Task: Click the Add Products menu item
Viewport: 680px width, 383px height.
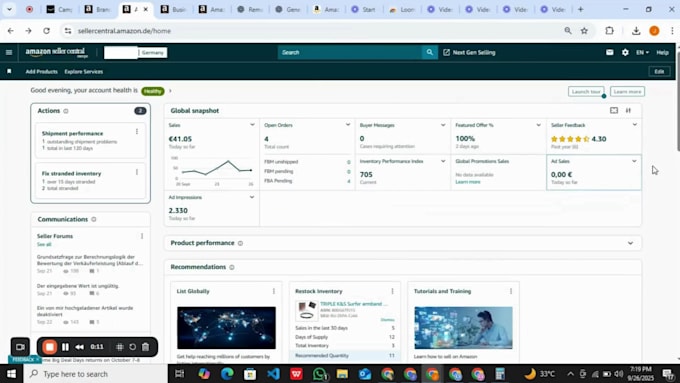Action: [x=42, y=72]
